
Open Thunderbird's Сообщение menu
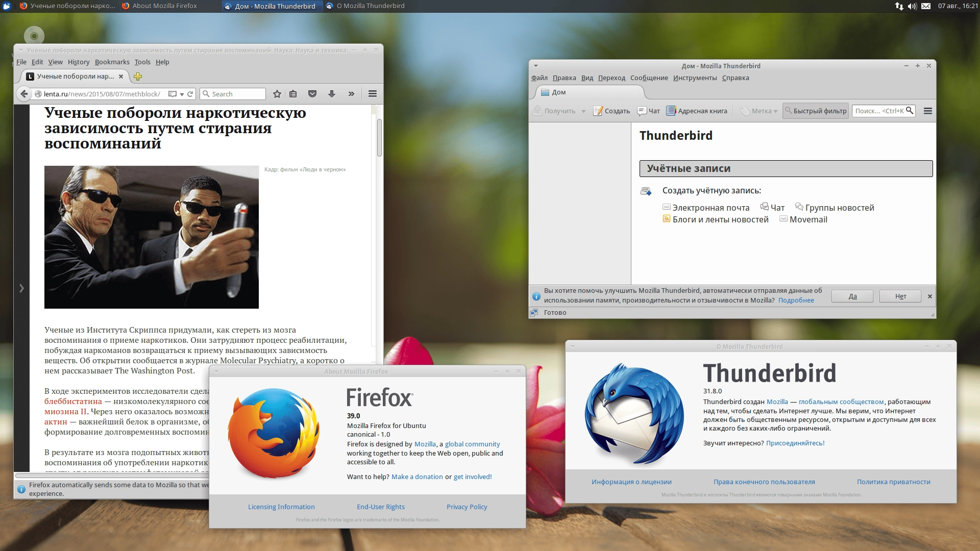point(649,78)
